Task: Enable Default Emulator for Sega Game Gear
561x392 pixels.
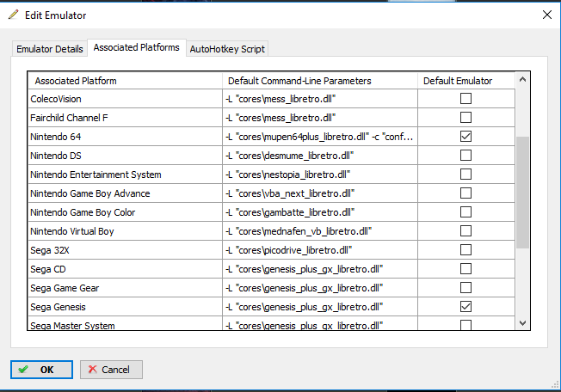Action: 465,288
